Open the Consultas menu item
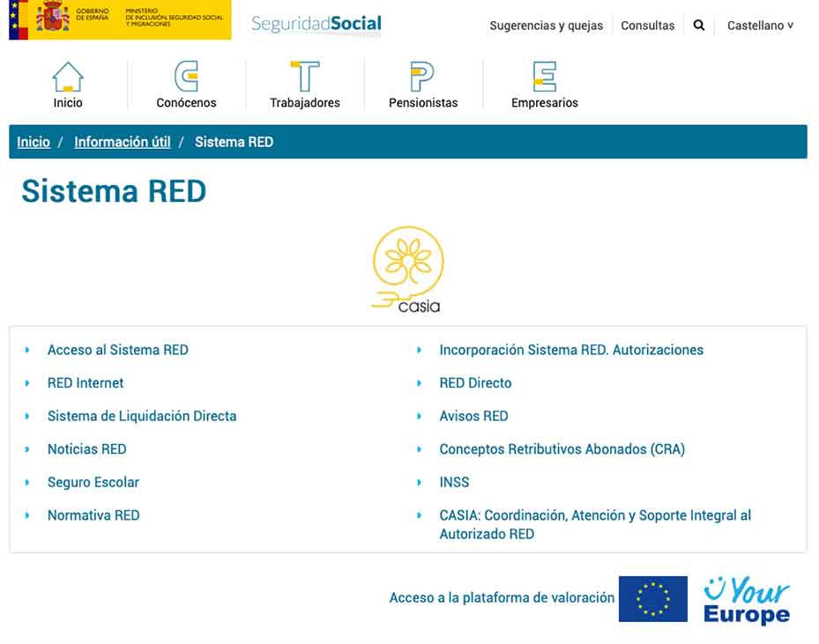 pos(647,26)
